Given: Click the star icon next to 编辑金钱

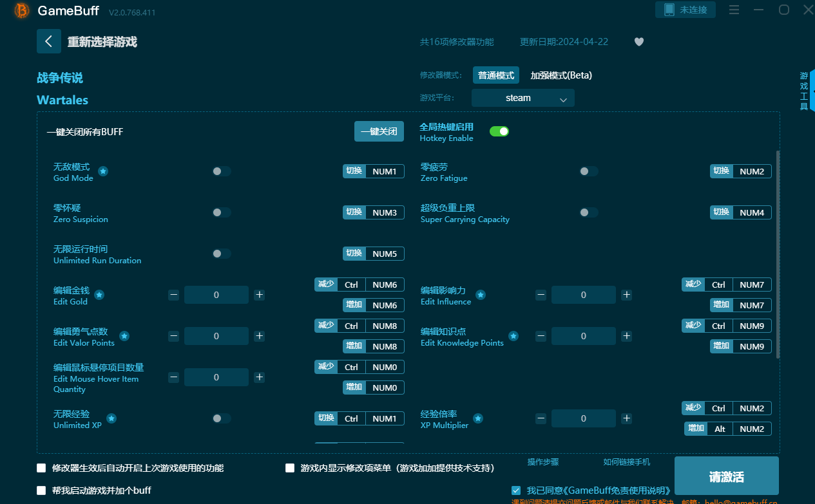Looking at the screenshot, I should [99, 295].
